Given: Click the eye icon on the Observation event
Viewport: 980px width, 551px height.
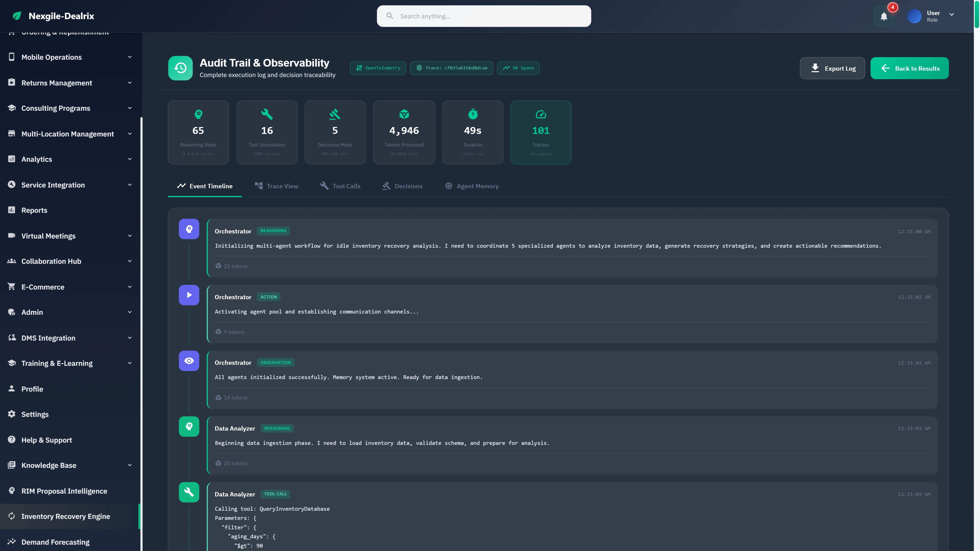Looking at the screenshot, I should coord(189,360).
